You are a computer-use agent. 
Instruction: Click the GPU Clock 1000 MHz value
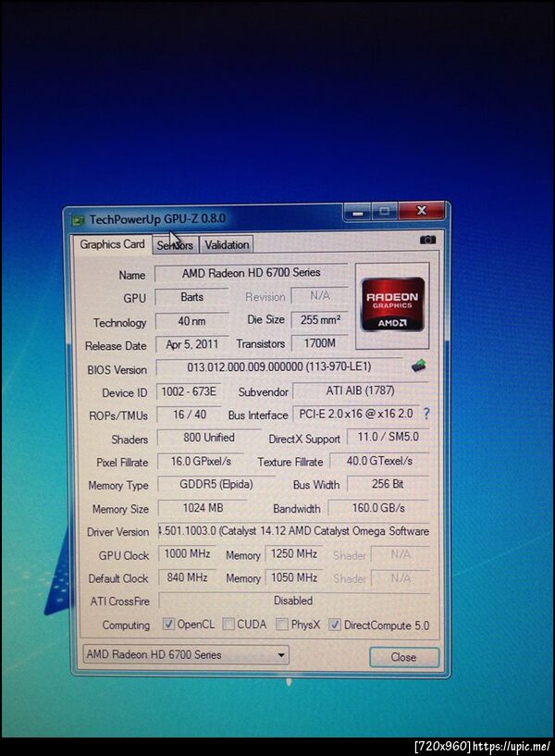coord(187,554)
